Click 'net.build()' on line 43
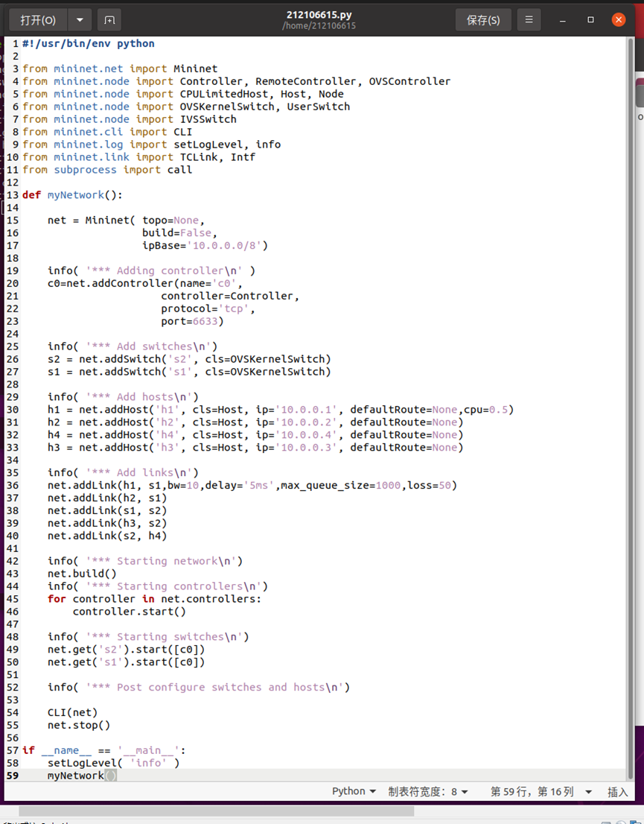This screenshot has height=824, width=644. coord(82,574)
